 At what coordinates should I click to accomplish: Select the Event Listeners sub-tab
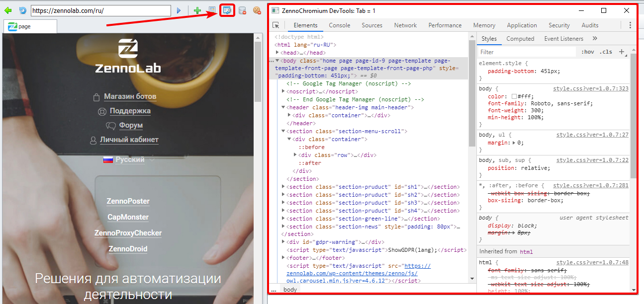click(564, 39)
